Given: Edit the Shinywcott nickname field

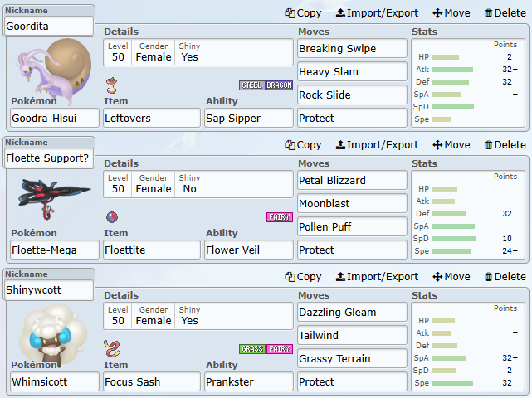Looking at the screenshot, I should click(x=49, y=290).
